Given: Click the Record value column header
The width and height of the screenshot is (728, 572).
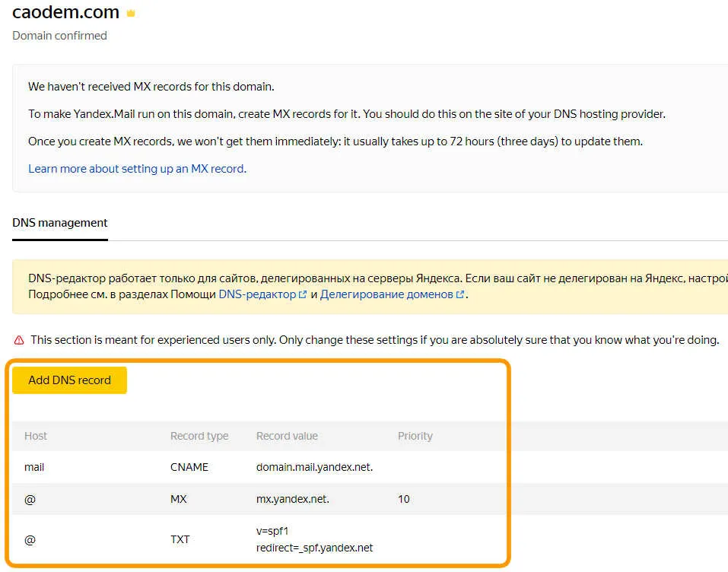Looking at the screenshot, I should 287,436.
